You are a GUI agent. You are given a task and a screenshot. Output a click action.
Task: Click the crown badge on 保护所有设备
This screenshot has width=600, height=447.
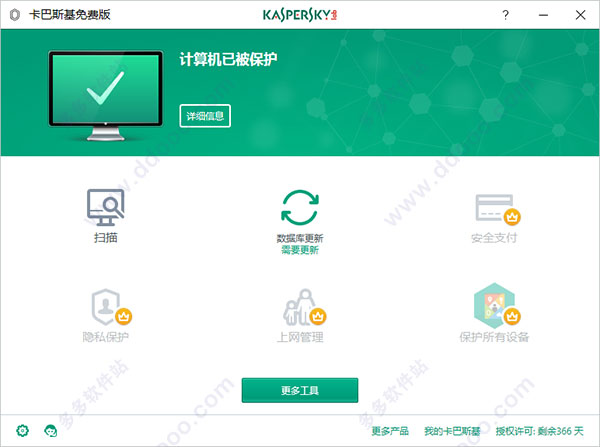click(x=512, y=316)
